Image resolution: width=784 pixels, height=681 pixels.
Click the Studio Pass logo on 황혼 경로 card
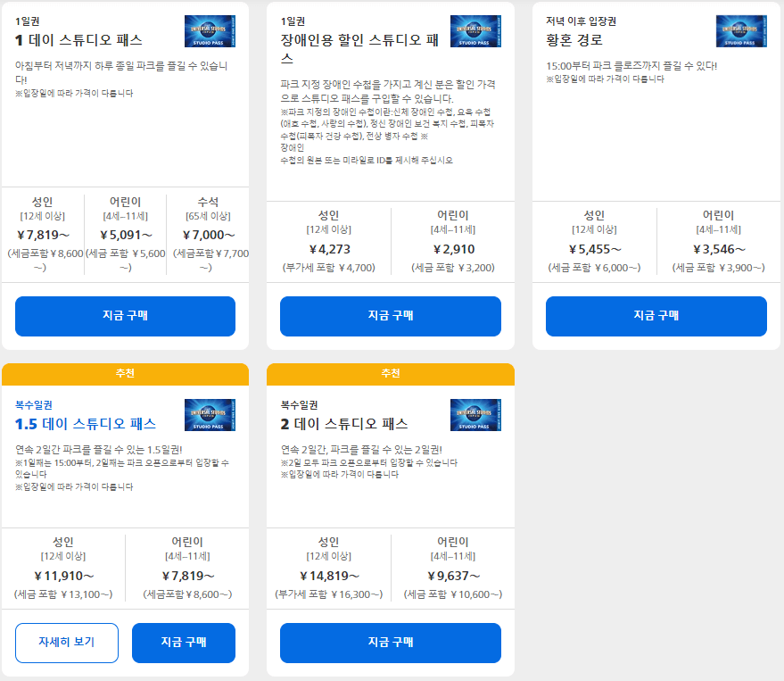(x=740, y=29)
